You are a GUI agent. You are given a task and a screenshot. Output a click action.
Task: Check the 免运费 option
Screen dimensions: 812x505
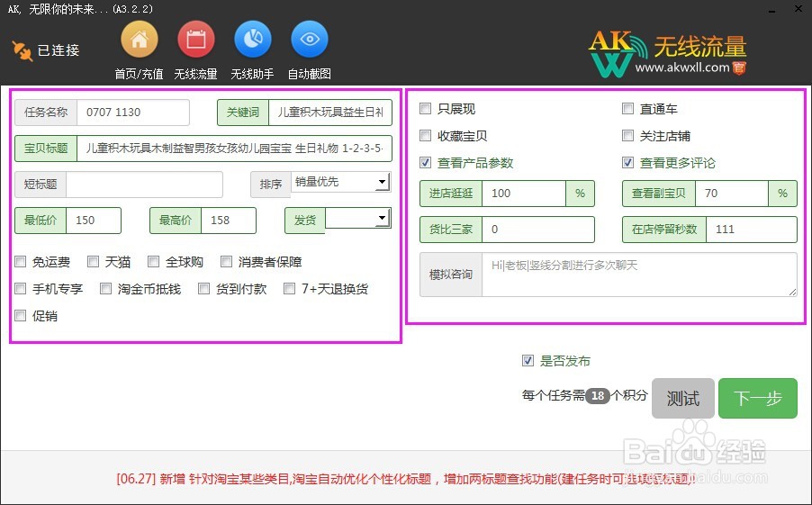(x=20, y=262)
